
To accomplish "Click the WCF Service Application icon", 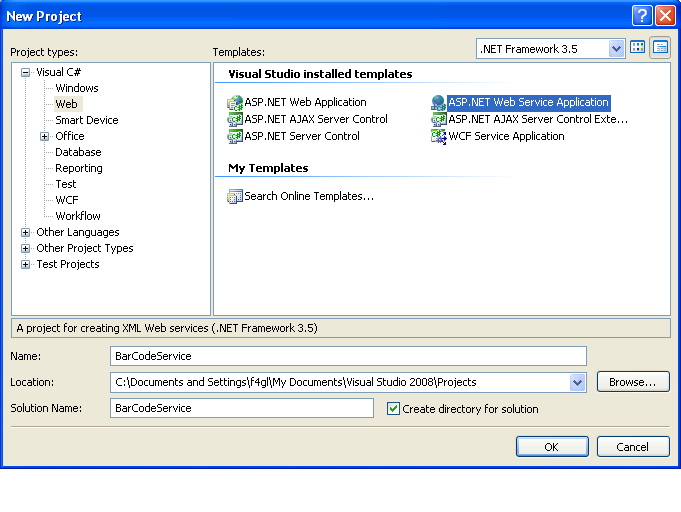I will 439,136.
